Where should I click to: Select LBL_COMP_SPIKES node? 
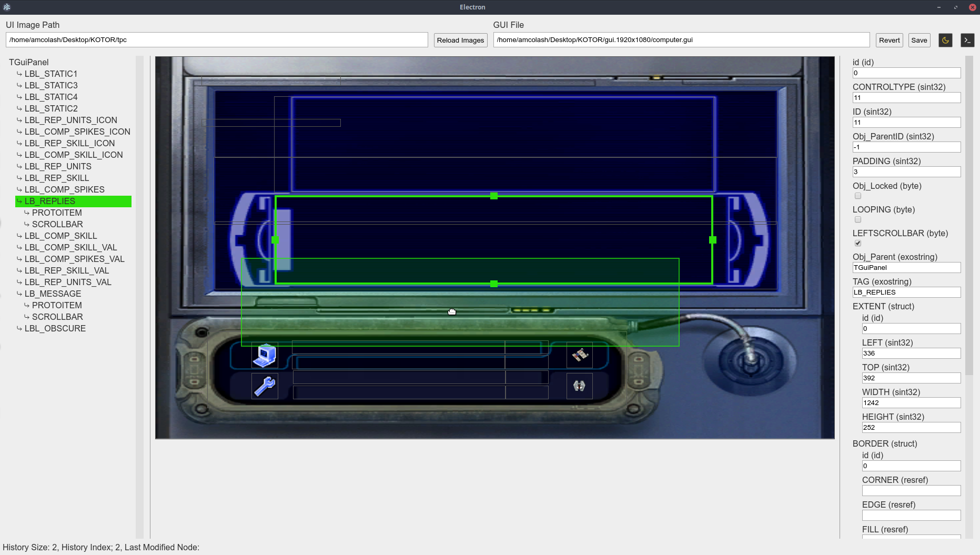coord(65,189)
